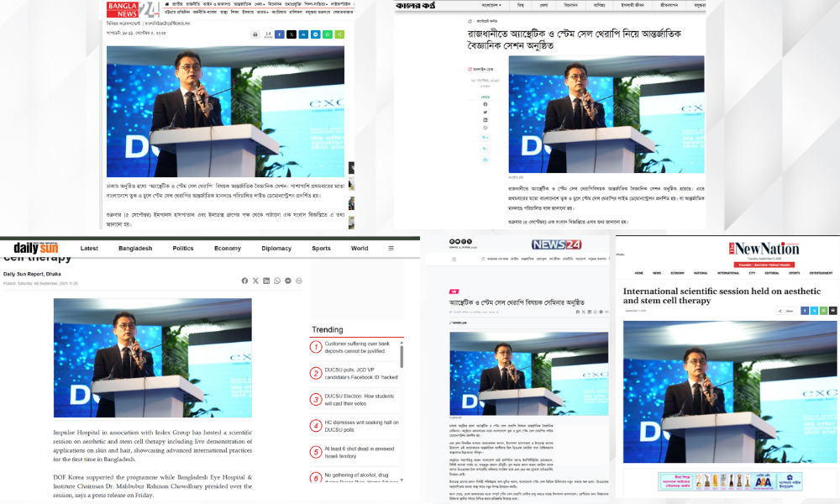Print the Daily Sun article
840x504 pixels.
pyautogui.click(x=299, y=281)
